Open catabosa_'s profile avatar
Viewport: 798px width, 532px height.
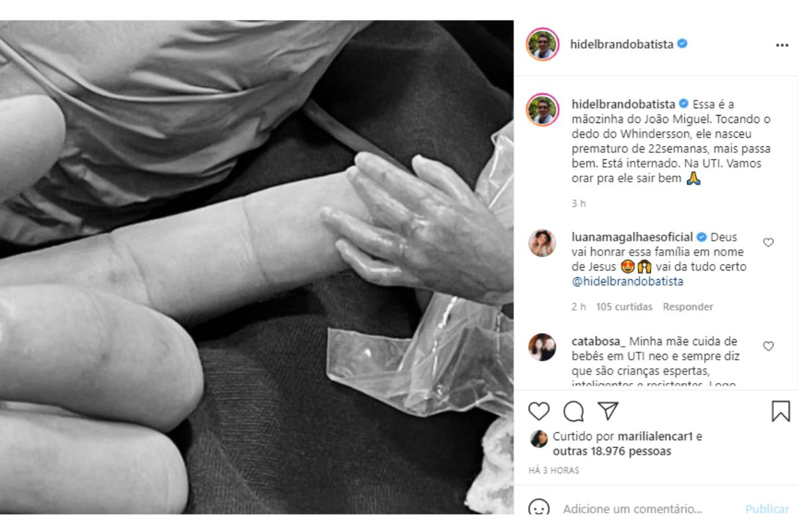pos(542,347)
